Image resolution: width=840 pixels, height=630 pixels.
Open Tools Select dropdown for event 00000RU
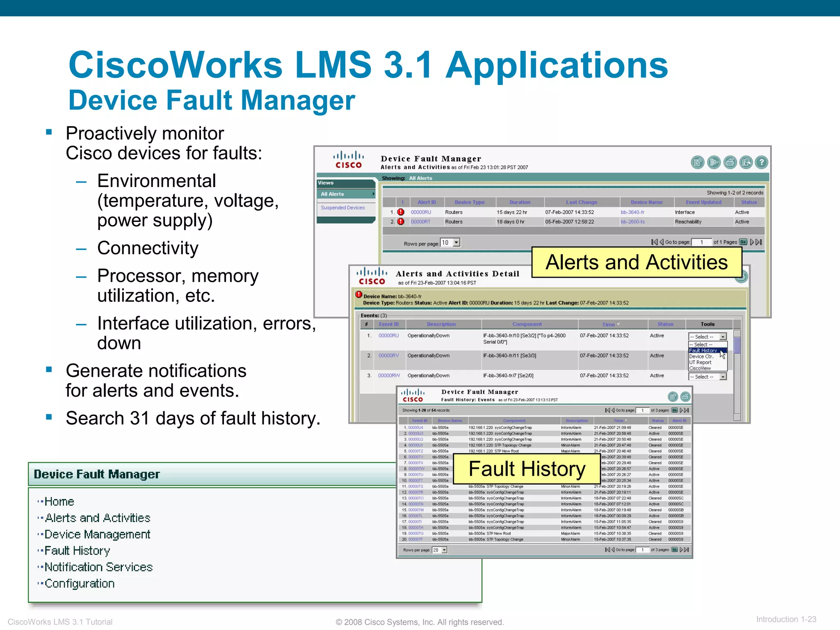708,337
